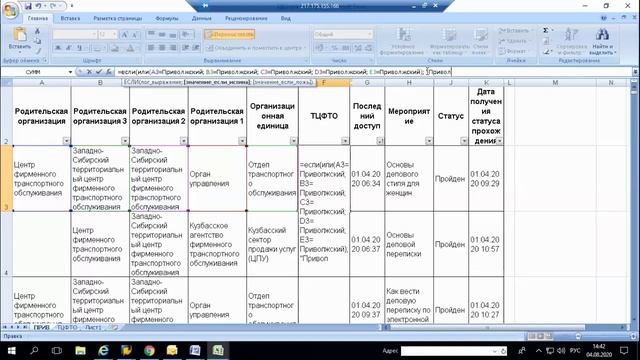Switch to Данные ribbon tab

pyautogui.click(x=202, y=18)
